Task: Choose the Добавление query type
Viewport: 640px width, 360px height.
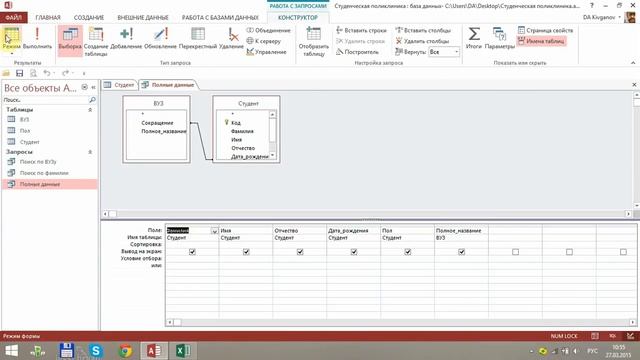Action: 126,39
